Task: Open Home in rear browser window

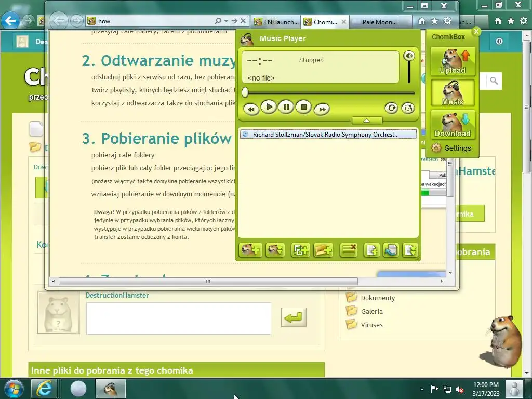Action: [x=498, y=21]
